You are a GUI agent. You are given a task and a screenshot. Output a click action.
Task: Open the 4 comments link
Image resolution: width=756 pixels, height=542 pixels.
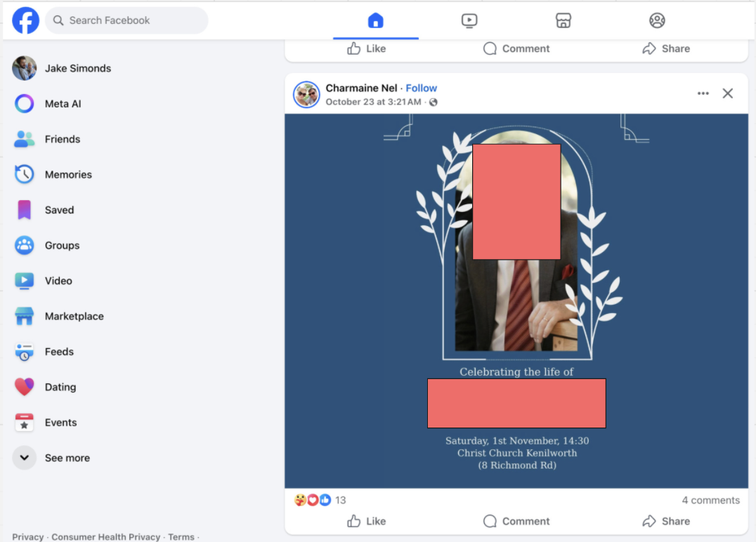coord(710,501)
